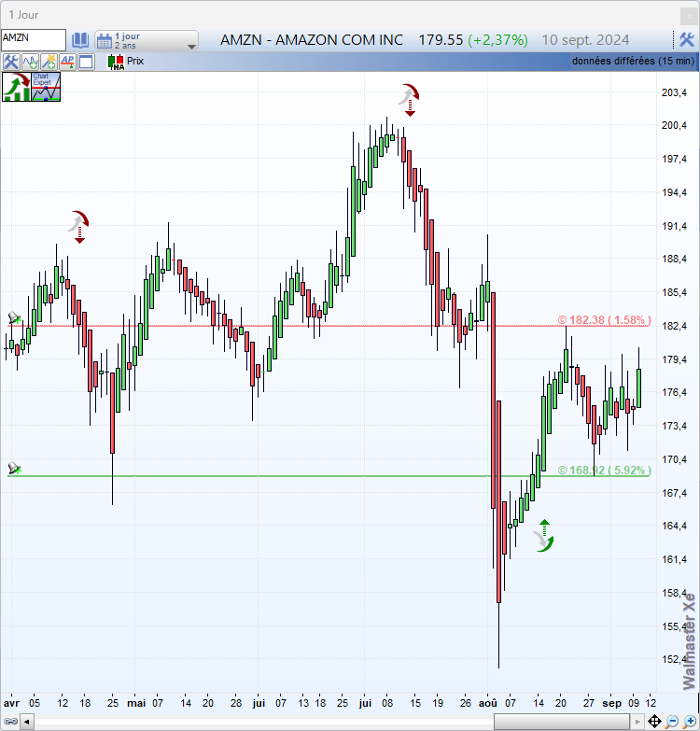The width and height of the screenshot is (700, 731).
Task: Open the instrument list book icon
Action: click(x=80, y=40)
